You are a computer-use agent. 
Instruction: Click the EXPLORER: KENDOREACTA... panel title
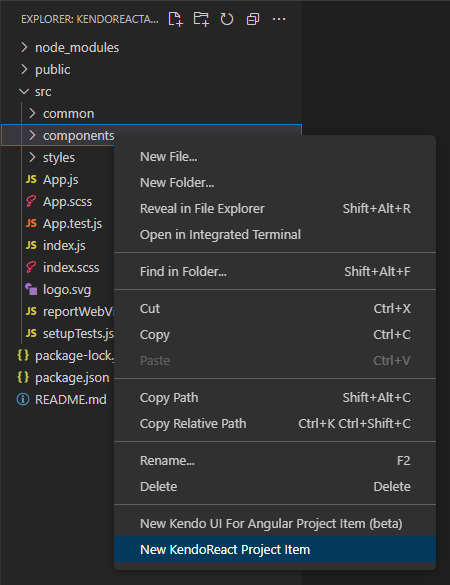point(90,19)
